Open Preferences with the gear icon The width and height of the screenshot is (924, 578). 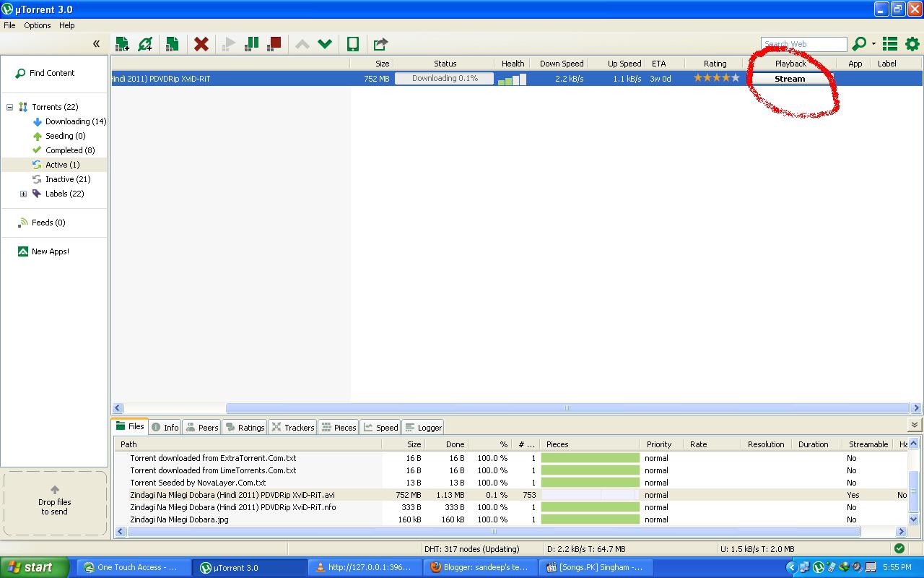pyautogui.click(x=912, y=44)
